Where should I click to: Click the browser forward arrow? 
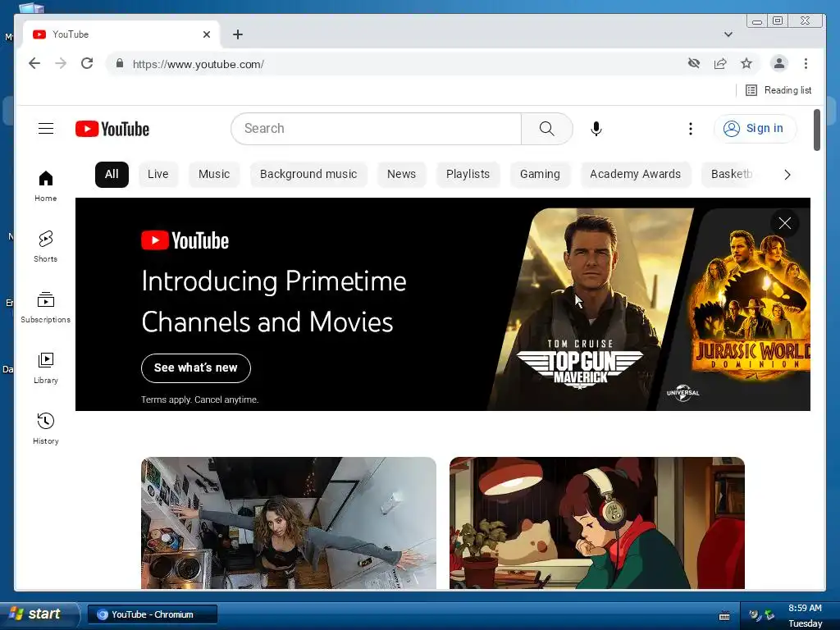[61, 64]
